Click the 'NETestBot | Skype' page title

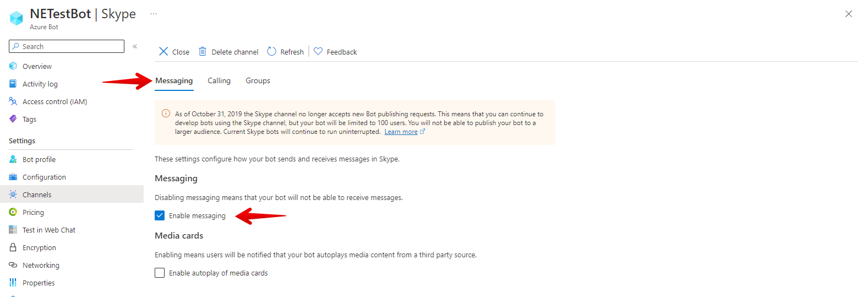83,14
